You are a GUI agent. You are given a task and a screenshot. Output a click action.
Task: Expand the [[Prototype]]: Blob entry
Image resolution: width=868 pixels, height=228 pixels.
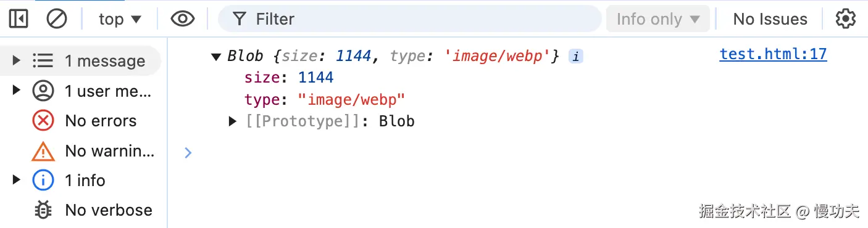[233, 121]
